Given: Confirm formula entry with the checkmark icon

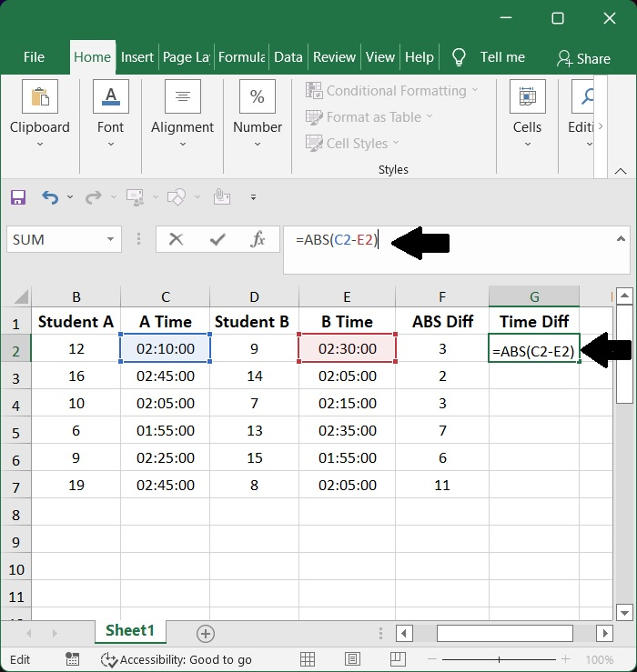Looking at the screenshot, I should [x=217, y=239].
